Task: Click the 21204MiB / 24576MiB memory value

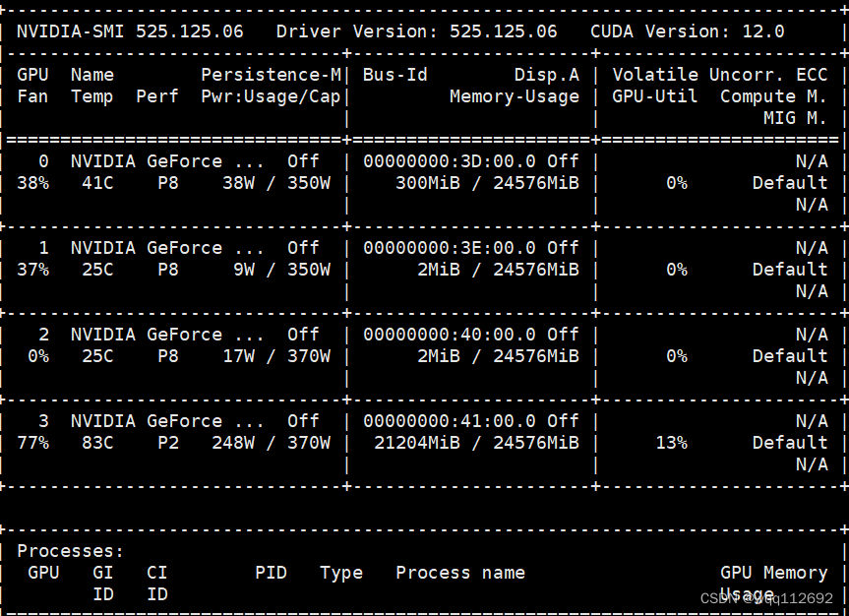Action: pos(476,443)
